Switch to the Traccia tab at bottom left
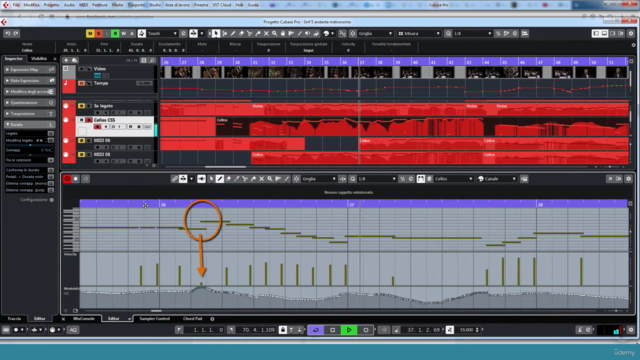 click(14, 319)
